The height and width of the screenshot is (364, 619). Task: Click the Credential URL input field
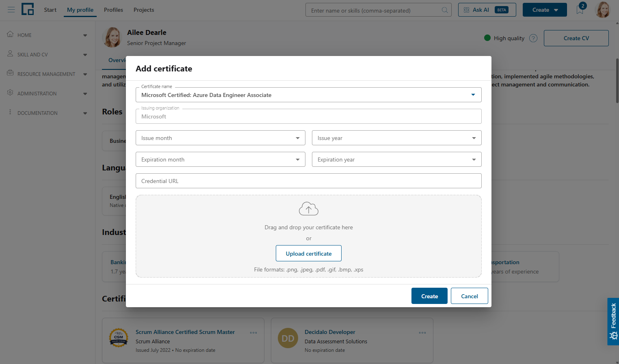pos(309,181)
